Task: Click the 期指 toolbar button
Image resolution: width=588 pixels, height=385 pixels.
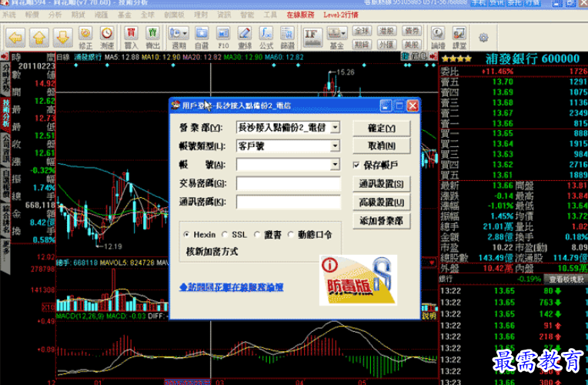Action: (362, 45)
